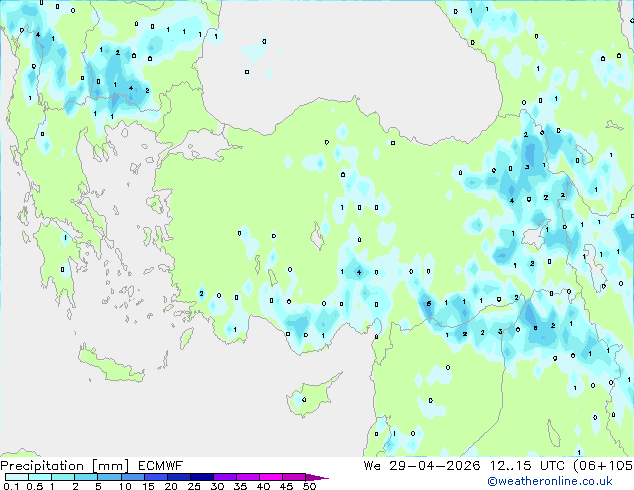Click the forecast offset '(06+105'

[603, 466]
